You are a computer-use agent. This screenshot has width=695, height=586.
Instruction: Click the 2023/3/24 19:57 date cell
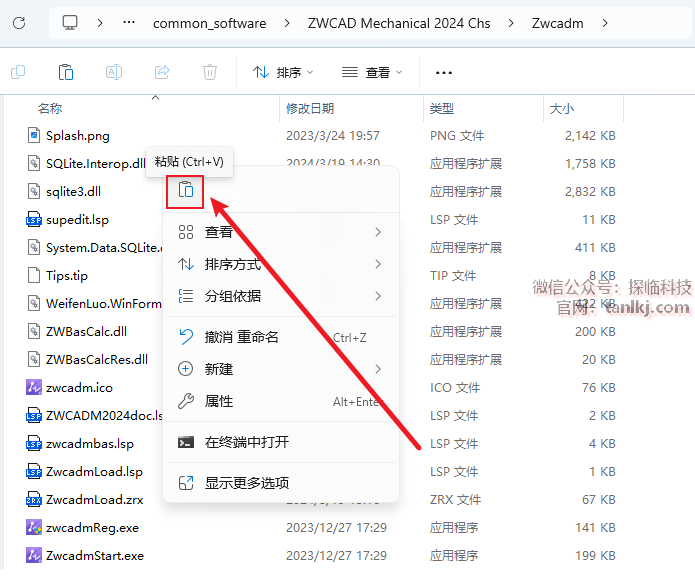pyautogui.click(x=333, y=136)
